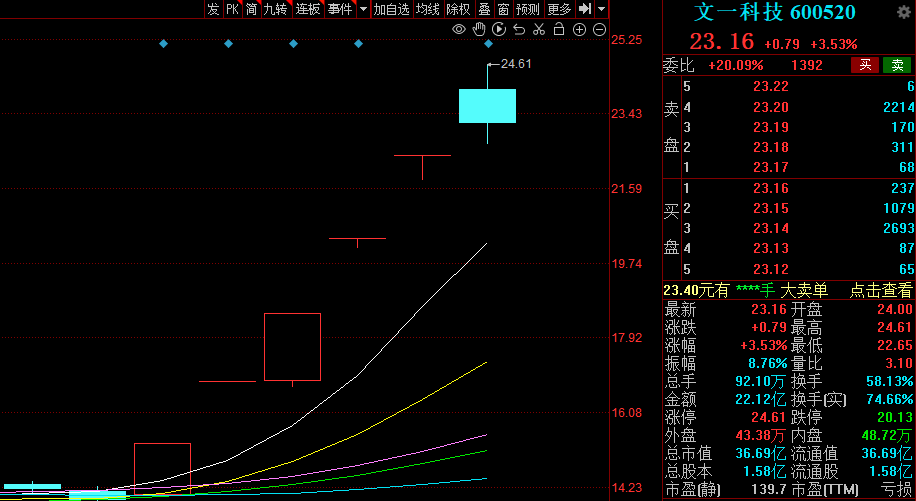Toggle 除权 price adjustment
The width and height of the screenshot is (916, 501).
(458, 9)
